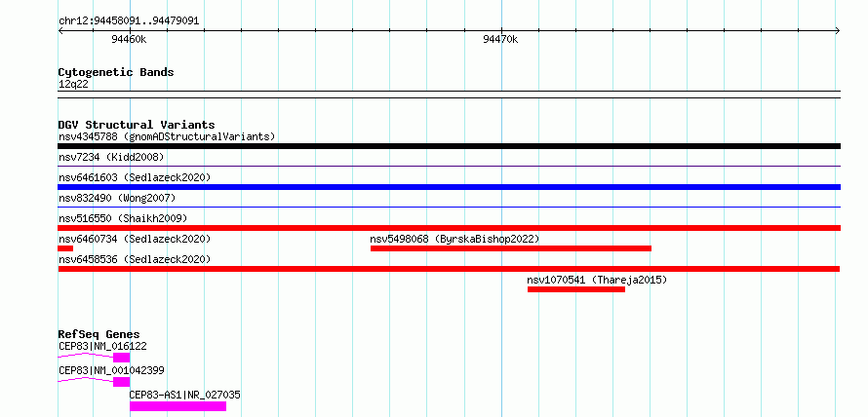Click the right arrow of the ruler
Screen dimensions: 868x417
[x=838, y=30]
